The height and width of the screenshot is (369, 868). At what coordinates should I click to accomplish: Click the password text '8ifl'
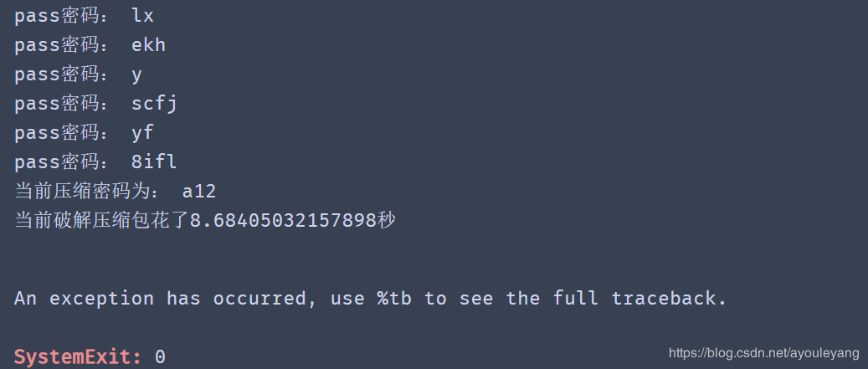click(155, 162)
